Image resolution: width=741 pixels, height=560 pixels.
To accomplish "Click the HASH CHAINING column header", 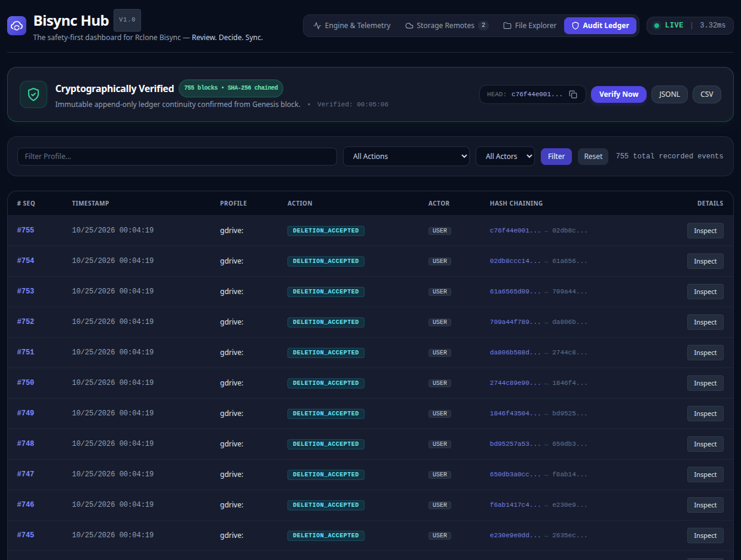I will point(516,203).
